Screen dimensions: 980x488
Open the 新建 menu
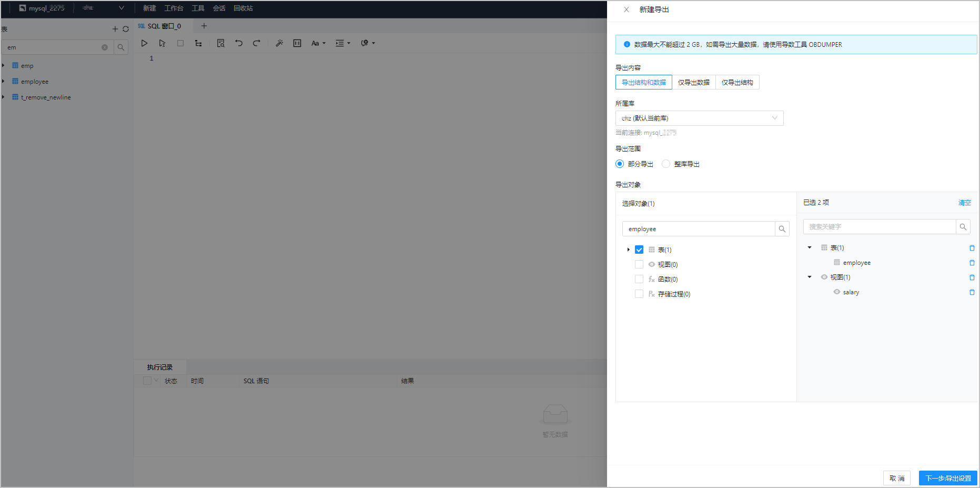149,8
